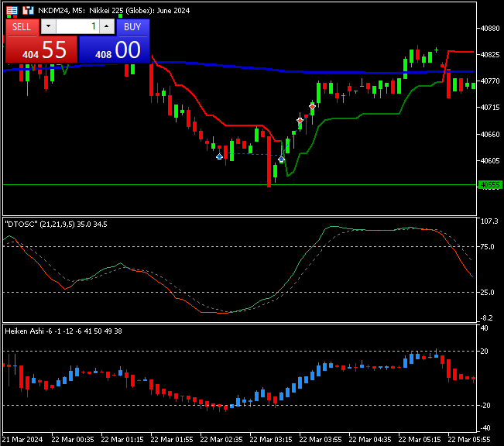This screenshot has width=504, height=446.
Task: Click the upper red sell arrow marker
Action: click(x=313, y=106)
